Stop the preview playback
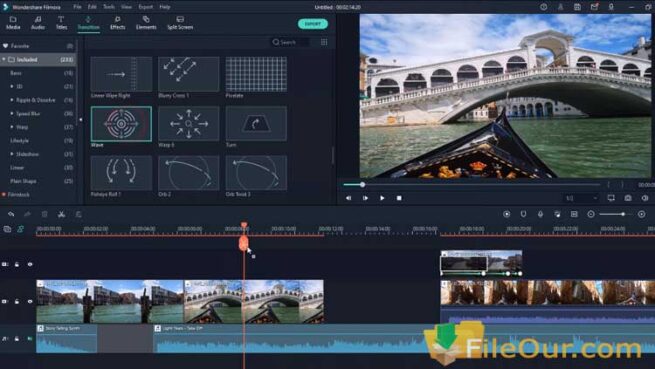655x369 pixels. pos(399,198)
